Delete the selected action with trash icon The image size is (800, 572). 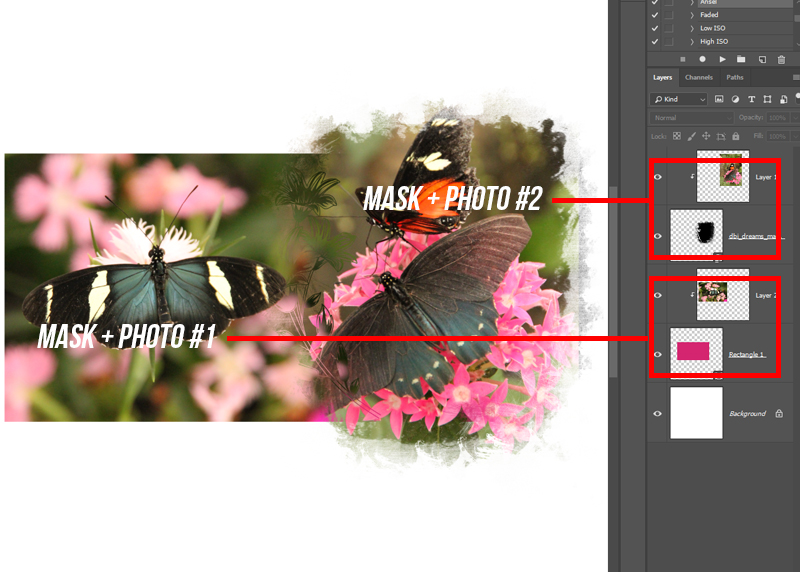click(x=781, y=59)
